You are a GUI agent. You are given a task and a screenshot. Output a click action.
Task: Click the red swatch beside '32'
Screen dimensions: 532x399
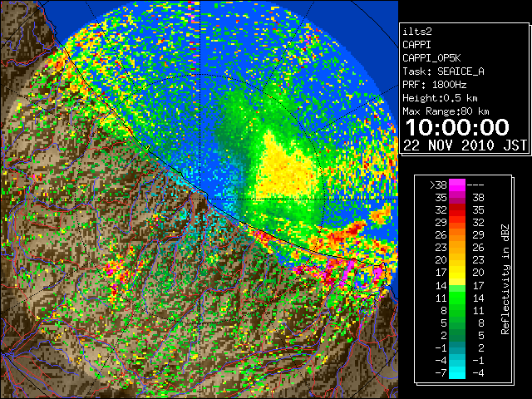457,210
